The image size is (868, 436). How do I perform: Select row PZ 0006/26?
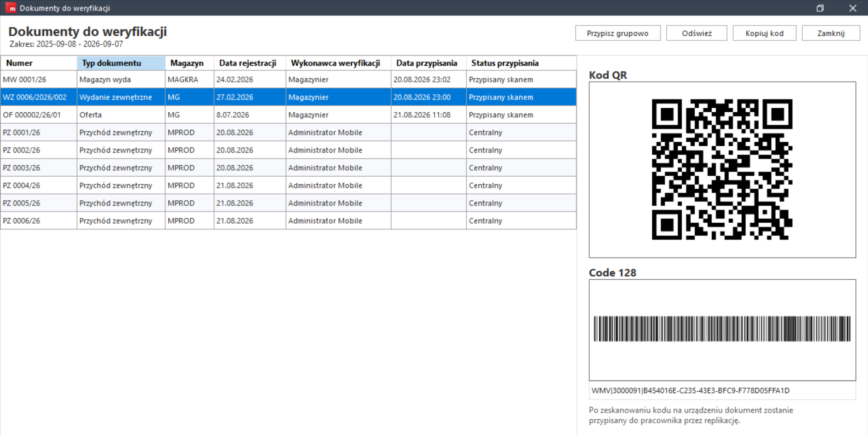(289, 220)
